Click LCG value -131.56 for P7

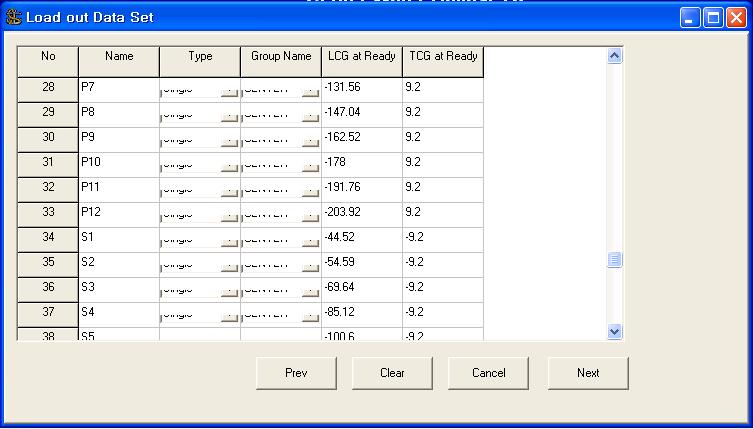pos(361,88)
